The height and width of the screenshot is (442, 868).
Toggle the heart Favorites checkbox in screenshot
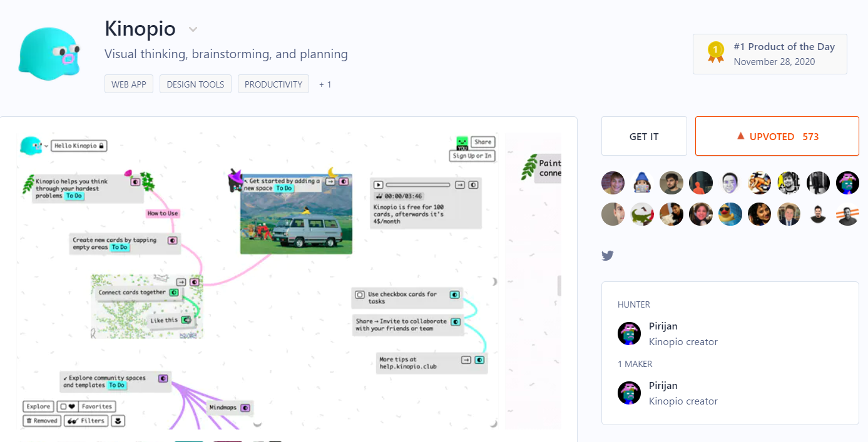pos(63,406)
